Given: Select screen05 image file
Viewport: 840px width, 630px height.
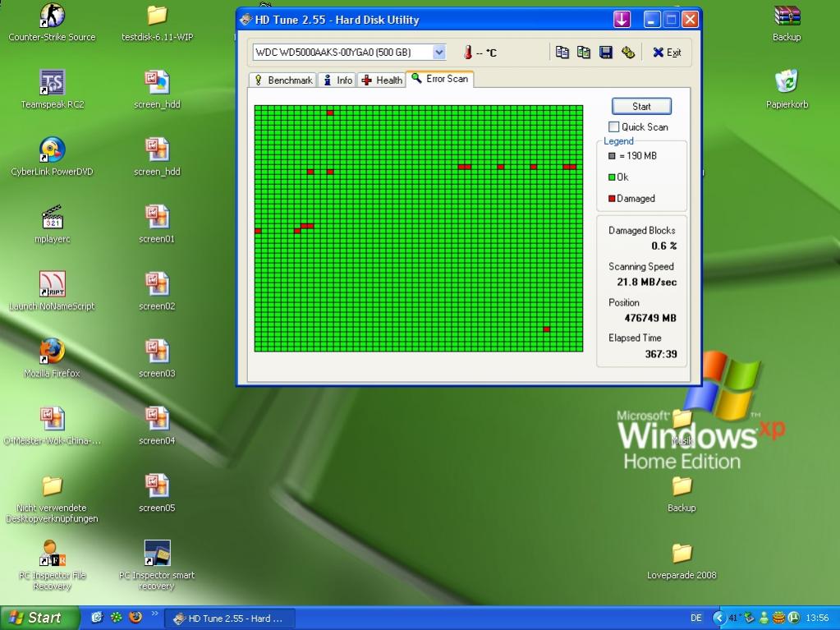Looking at the screenshot, I should (157, 494).
